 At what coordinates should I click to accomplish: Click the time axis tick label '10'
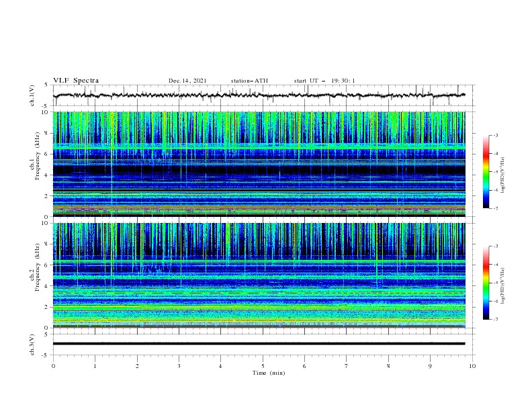[x=472, y=366]
